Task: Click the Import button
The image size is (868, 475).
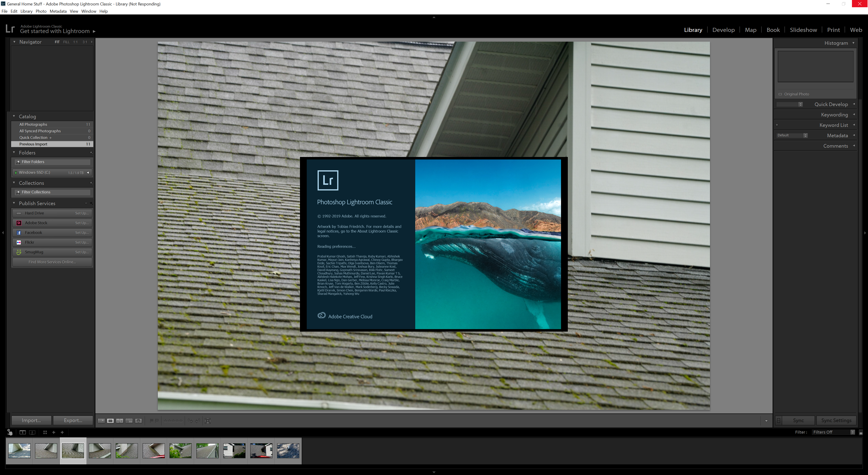Action: point(31,420)
